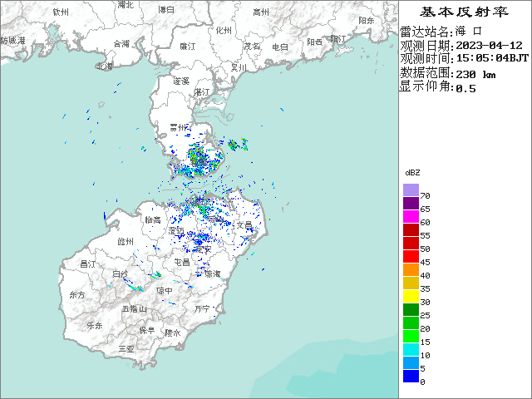
Task: Click the 三亚 city label
Action: (x=126, y=348)
